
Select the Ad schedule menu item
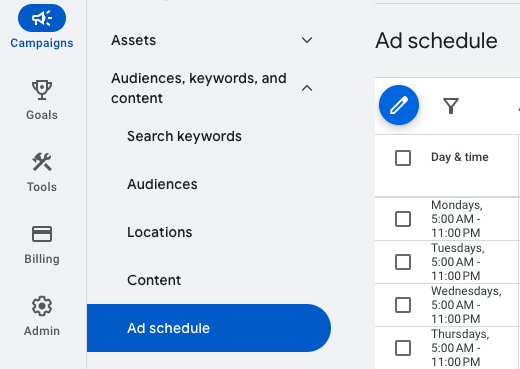click(x=209, y=328)
